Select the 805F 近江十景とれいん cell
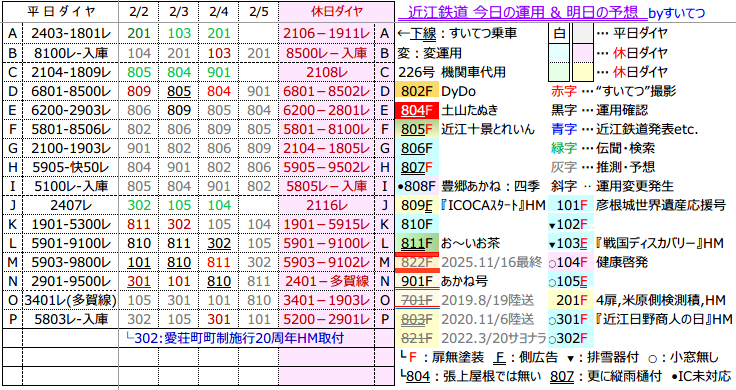736x390 pixels. click(x=417, y=129)
